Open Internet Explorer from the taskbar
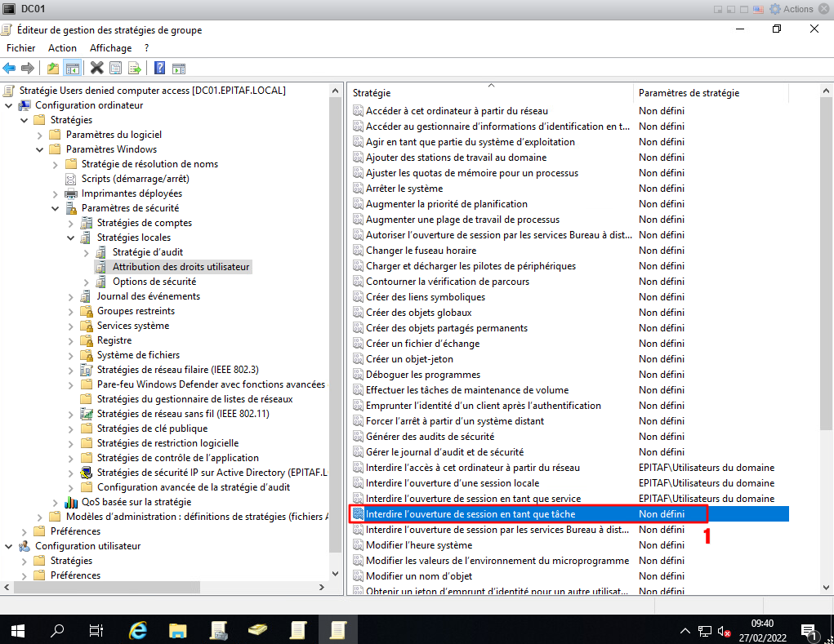Viewport: 834px width, 644px height. (139, 629)
